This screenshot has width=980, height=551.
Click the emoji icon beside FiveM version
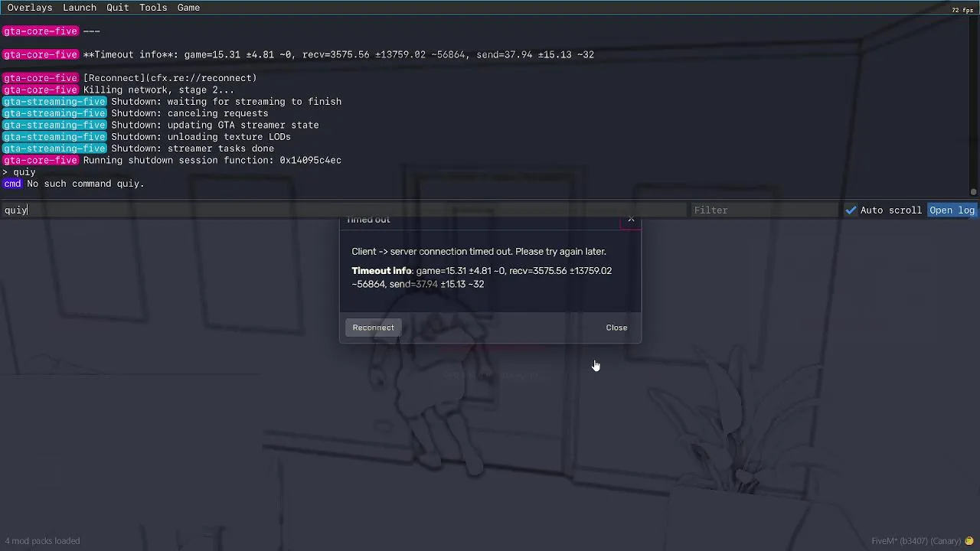969,541
